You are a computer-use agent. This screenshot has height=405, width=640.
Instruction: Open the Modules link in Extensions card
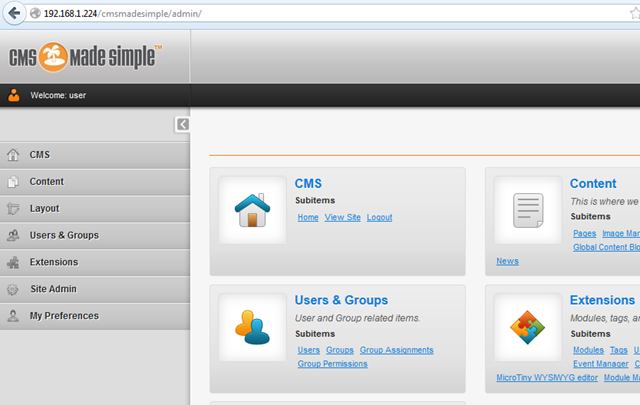pyautogui.click(x=588, y=350)
